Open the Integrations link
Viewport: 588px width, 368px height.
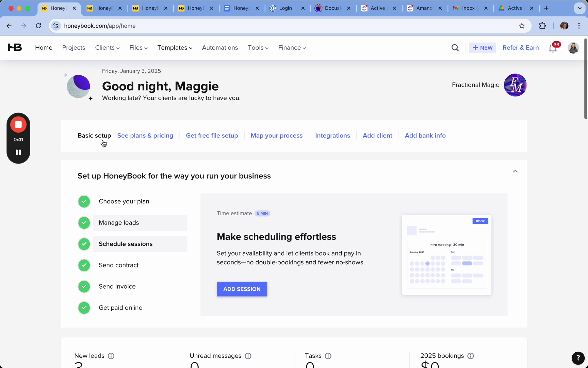pyautogui.click(x=332, y=136)
